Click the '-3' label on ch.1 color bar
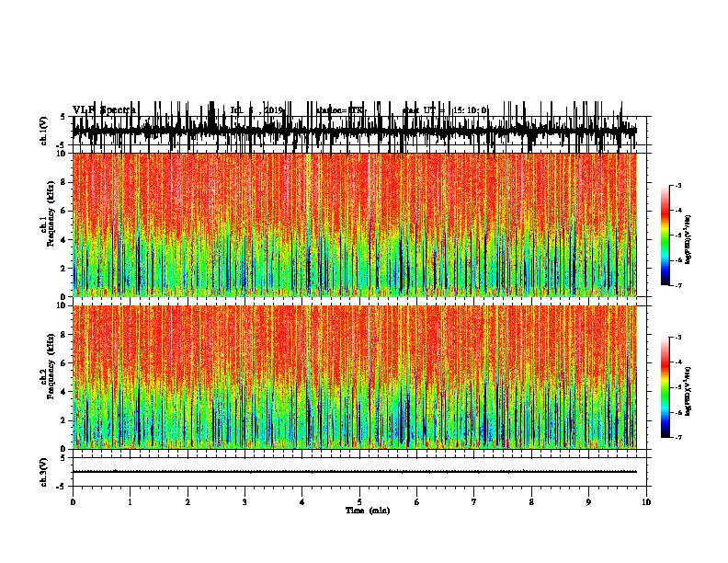Image resolution: width=728 pixels, height=563 pixels. click(x=678, y=186)
